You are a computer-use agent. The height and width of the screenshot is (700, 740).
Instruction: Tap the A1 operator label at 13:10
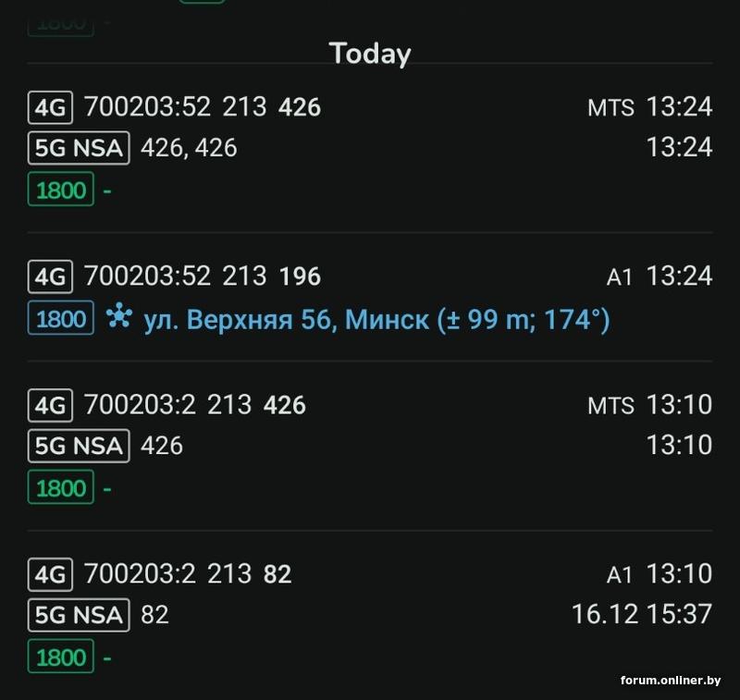tap(619, 575)
